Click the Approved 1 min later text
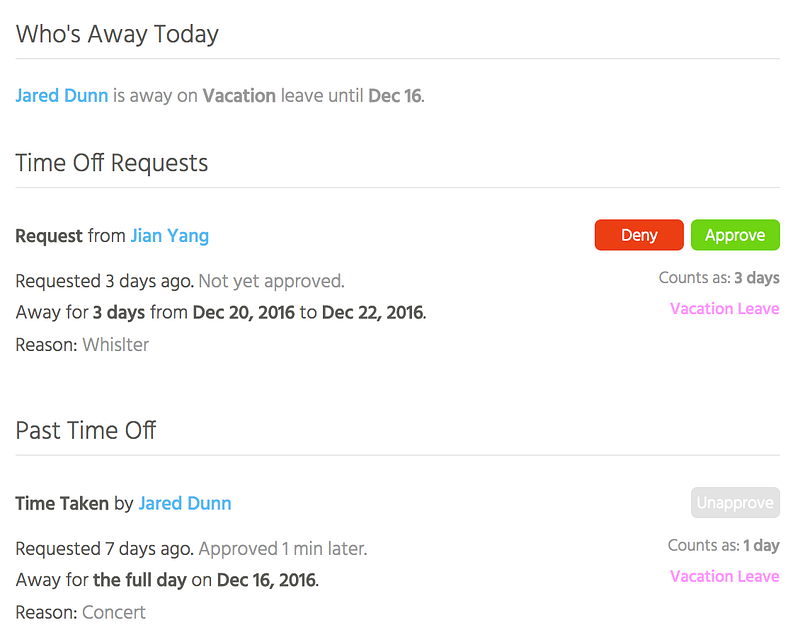The width and height of the screenshot is (800, 637). pyautogui.click(x=283, y=549)
